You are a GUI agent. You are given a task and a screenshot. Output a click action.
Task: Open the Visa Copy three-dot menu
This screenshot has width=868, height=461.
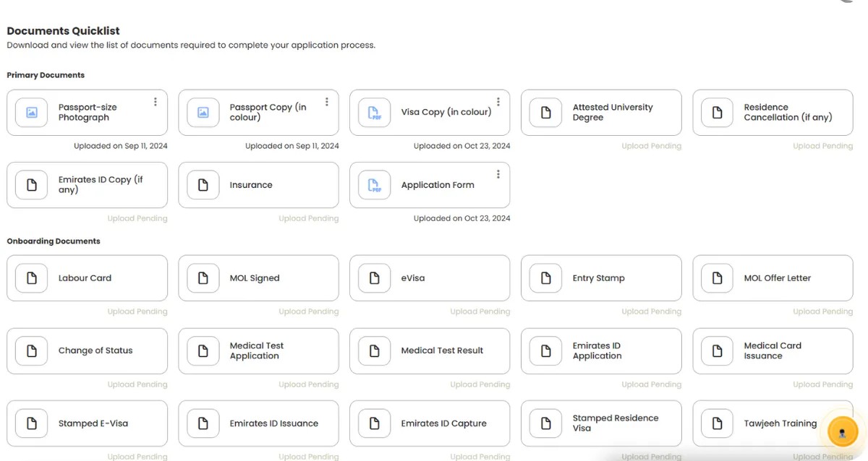click(x=498, y=101)
